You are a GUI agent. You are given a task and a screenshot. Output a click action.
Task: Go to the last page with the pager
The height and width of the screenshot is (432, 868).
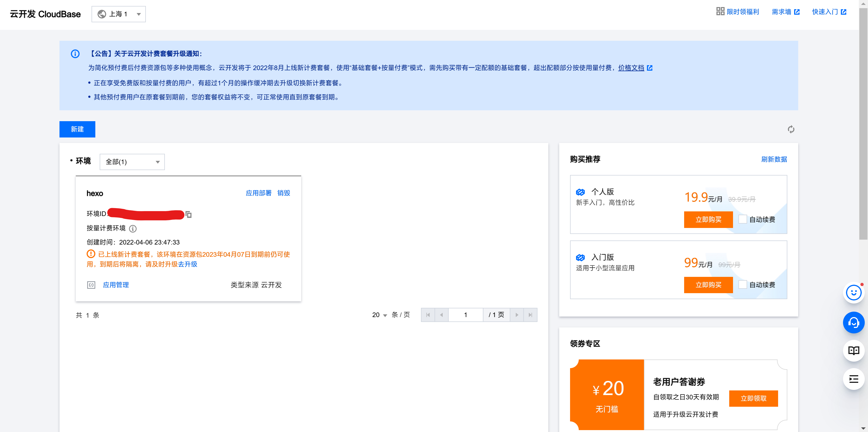(x=530, y=315)
